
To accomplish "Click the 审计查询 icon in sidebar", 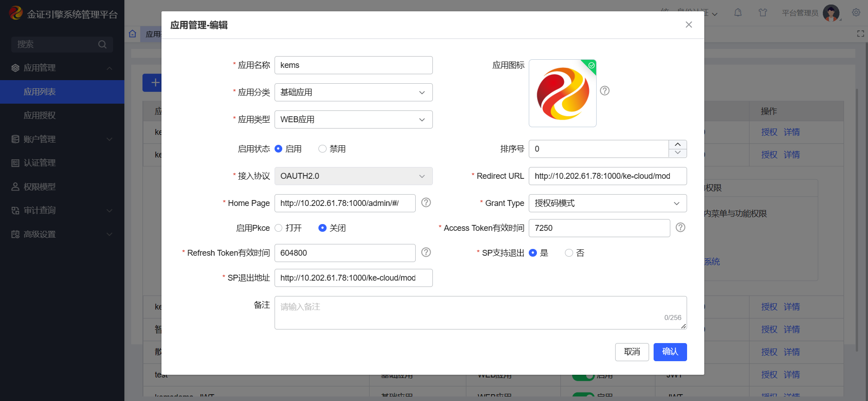I will click(x=15, y=210).
